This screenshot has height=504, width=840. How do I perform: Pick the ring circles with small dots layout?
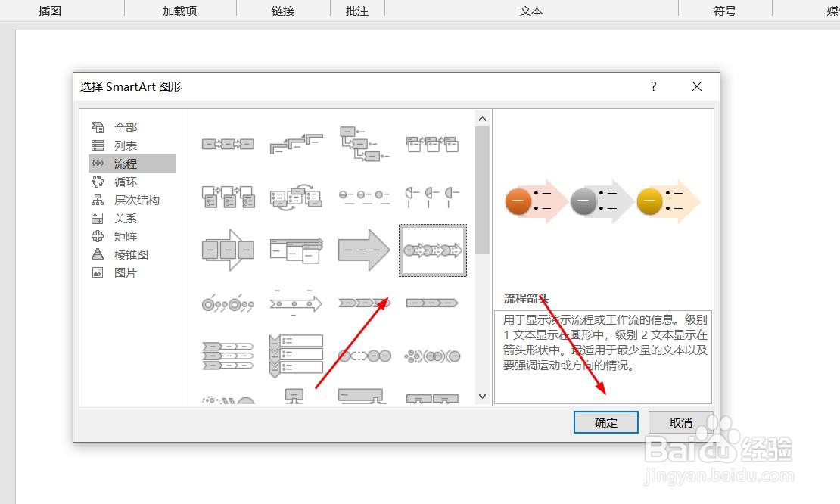(228, 303)
